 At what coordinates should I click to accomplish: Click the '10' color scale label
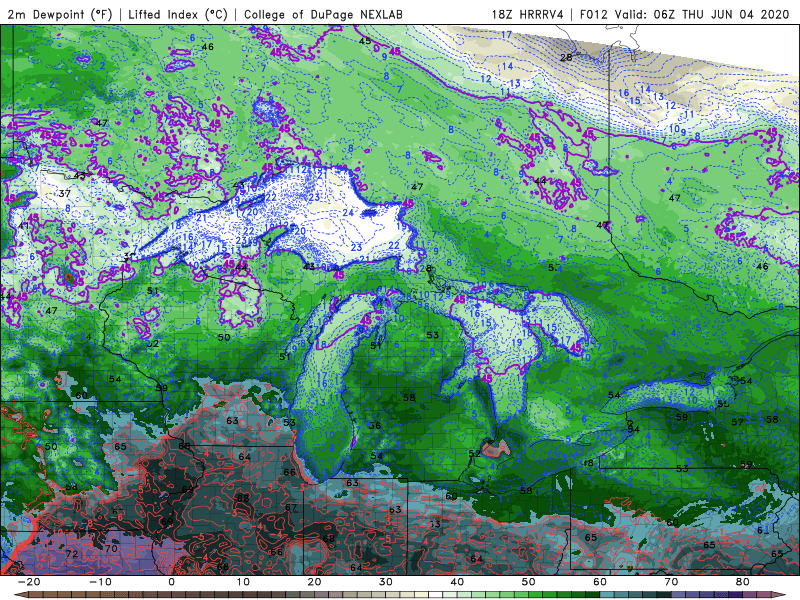pos(243,582)
